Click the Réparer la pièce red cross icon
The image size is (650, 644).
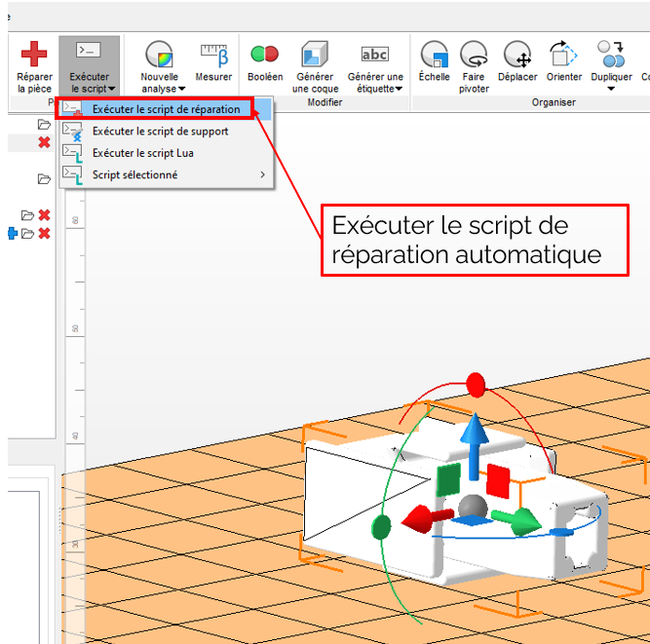(34, 55)
